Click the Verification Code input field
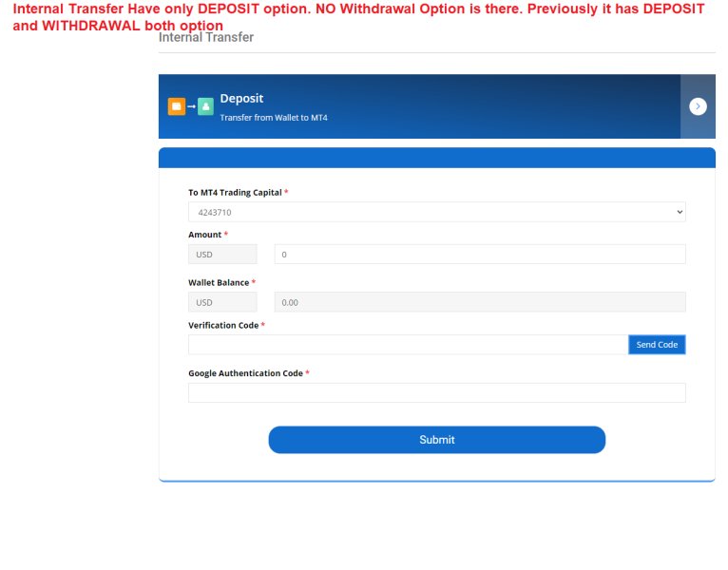The height and width of the screenshot is (570, 728). pyautogui.click(x=408, y=345)
